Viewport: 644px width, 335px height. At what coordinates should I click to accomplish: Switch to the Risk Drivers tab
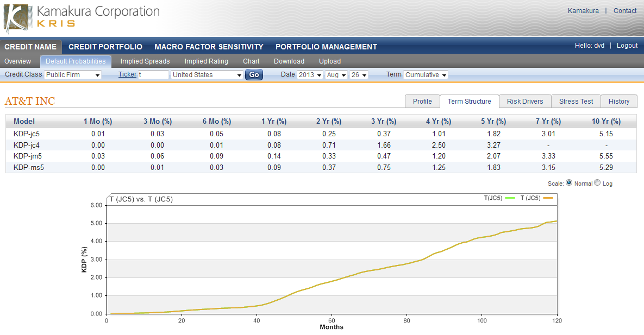525,102
